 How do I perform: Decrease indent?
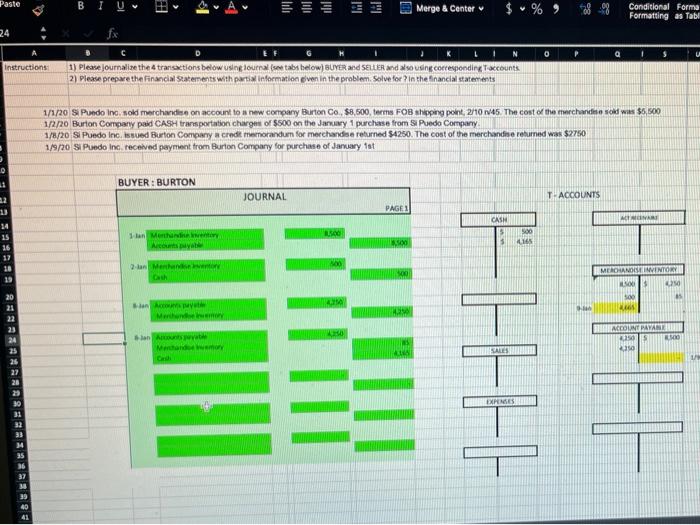[x=356, y=8]
